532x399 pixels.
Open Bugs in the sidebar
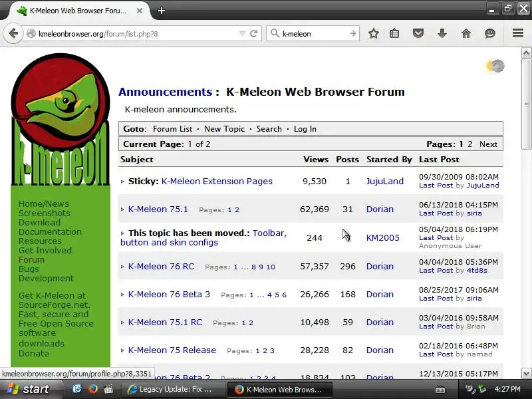click(x=29, y=269)
